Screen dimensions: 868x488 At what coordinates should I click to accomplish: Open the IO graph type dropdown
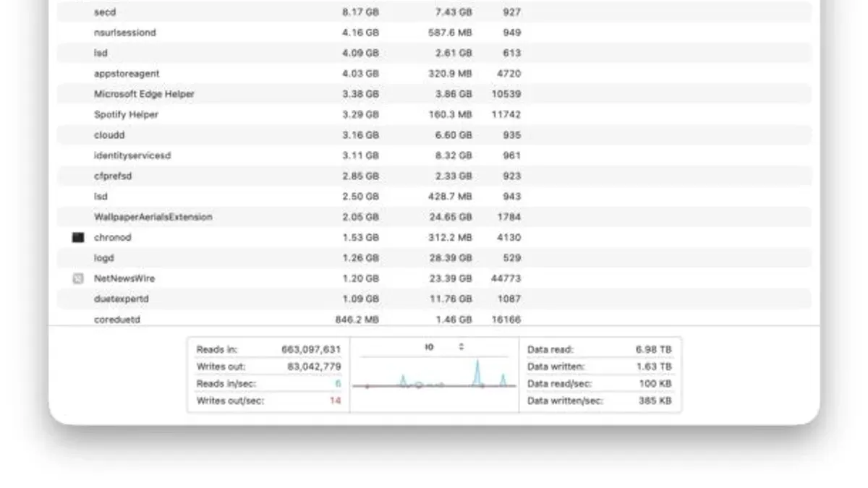click(445, 348)
